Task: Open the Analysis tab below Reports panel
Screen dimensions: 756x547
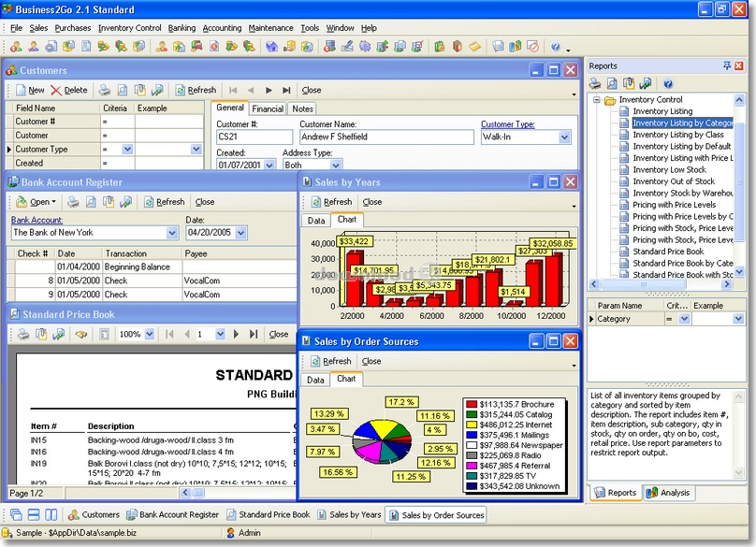Action: pos(668,493)
